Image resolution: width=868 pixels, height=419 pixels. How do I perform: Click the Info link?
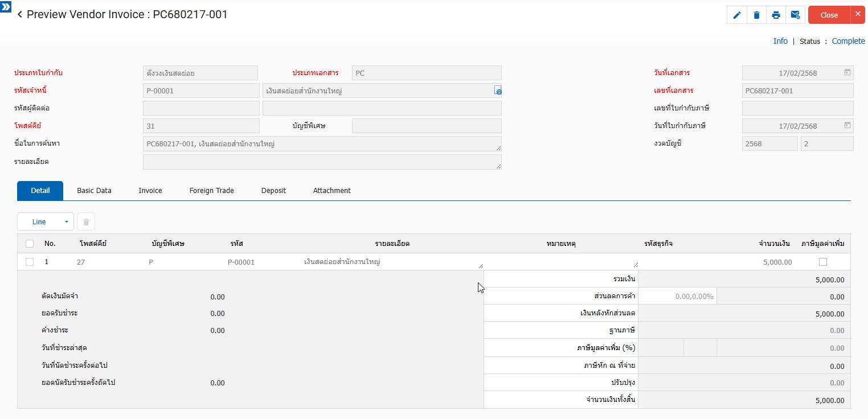pyautogui.click(x=780, y=41)
